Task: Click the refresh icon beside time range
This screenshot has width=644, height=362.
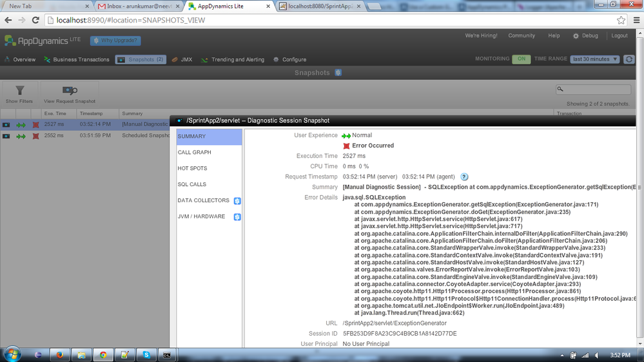Action: (x=629, y=59)
